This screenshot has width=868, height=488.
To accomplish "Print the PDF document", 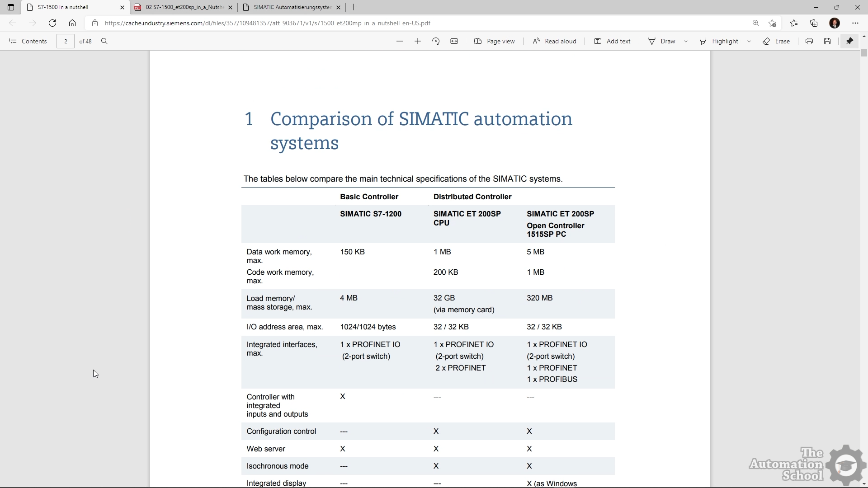I will [x=809, y=41].
